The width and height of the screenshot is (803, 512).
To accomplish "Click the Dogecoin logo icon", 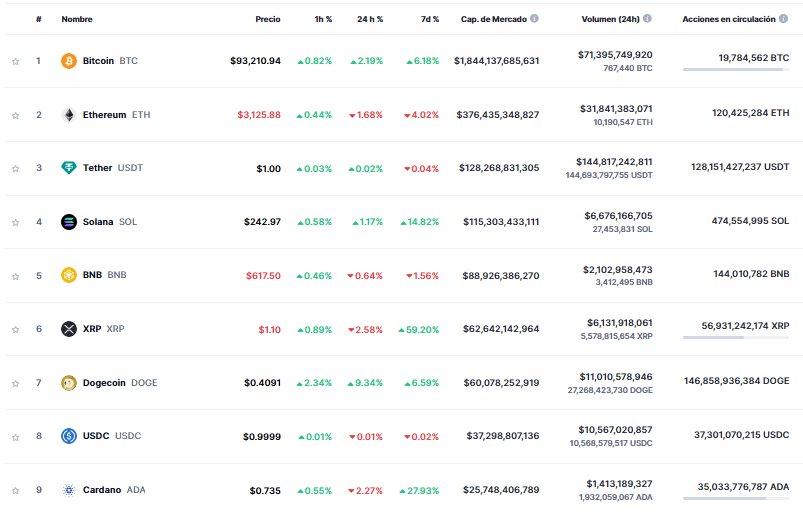I will (69, 383).
